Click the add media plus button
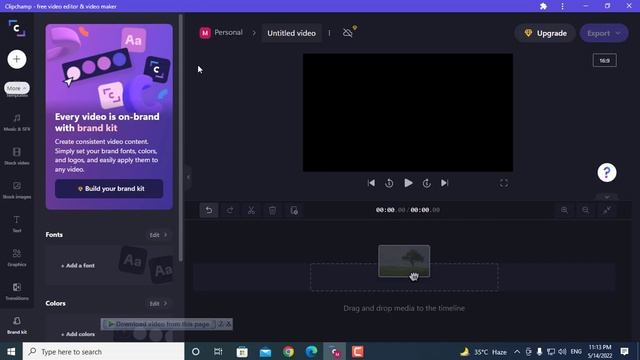Image resolution: width=640 pixels, height=360 pixels. coord(17,59)
